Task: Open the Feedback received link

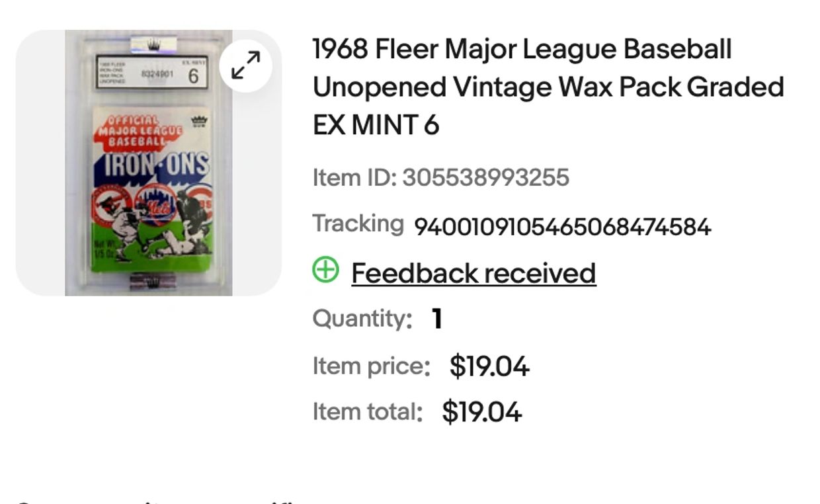Action: [x=473, y=273]
